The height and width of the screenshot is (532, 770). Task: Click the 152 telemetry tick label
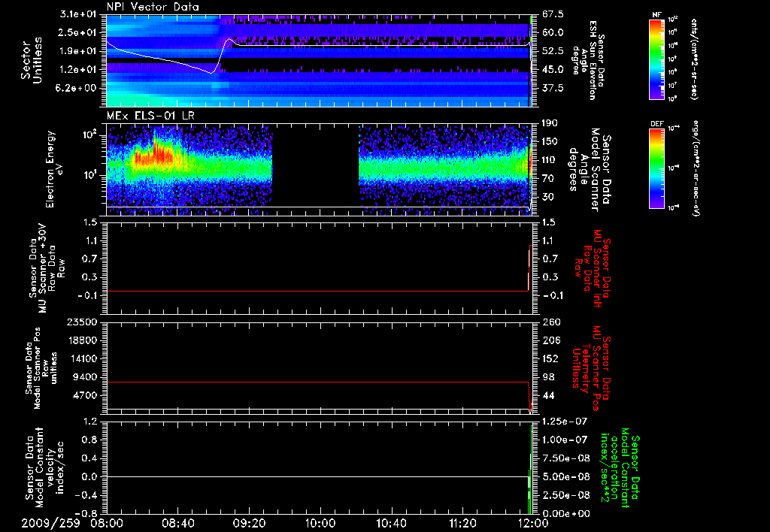tap(550, 358)
